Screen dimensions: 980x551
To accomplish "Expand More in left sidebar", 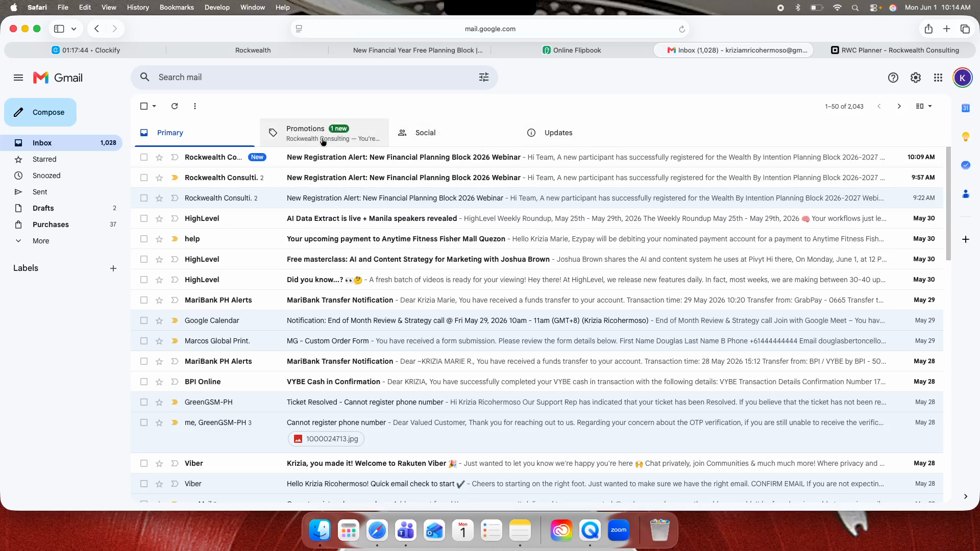I will point(41,241).
